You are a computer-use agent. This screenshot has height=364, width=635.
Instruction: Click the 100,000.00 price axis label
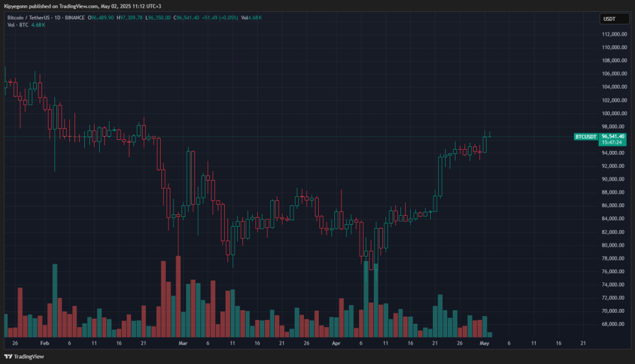click(x=613, y=113)
